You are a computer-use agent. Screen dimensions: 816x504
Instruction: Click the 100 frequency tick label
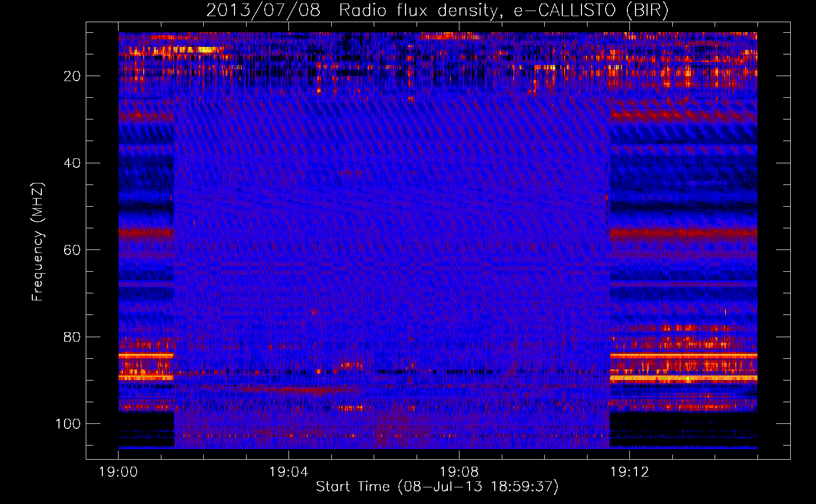click(x=68, y=424)
